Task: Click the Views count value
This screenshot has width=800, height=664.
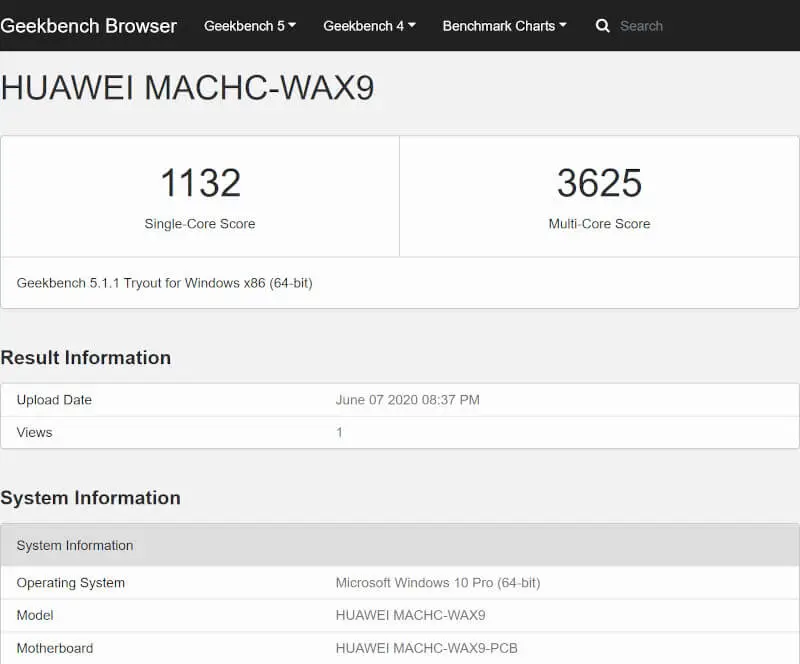Action: (x=338, y=432)
